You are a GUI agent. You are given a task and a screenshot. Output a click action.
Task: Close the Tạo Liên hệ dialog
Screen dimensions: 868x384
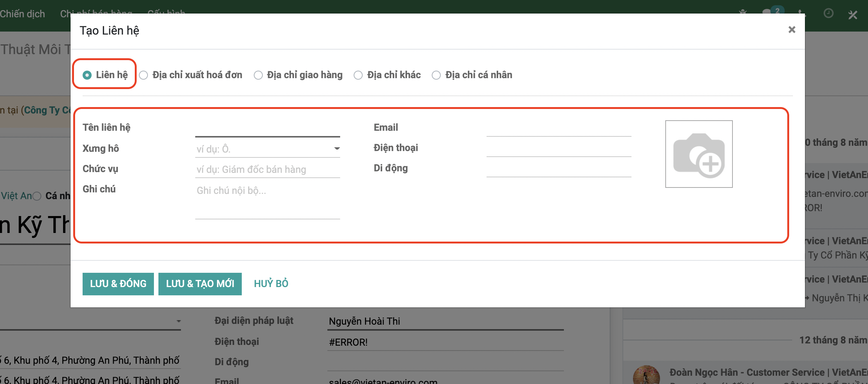pos(792,30)
